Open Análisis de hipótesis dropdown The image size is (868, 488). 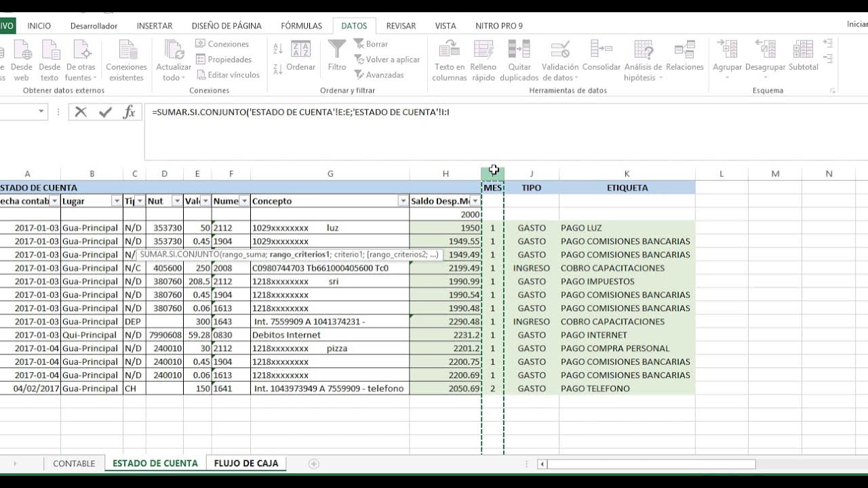click(x=644, y=61)
